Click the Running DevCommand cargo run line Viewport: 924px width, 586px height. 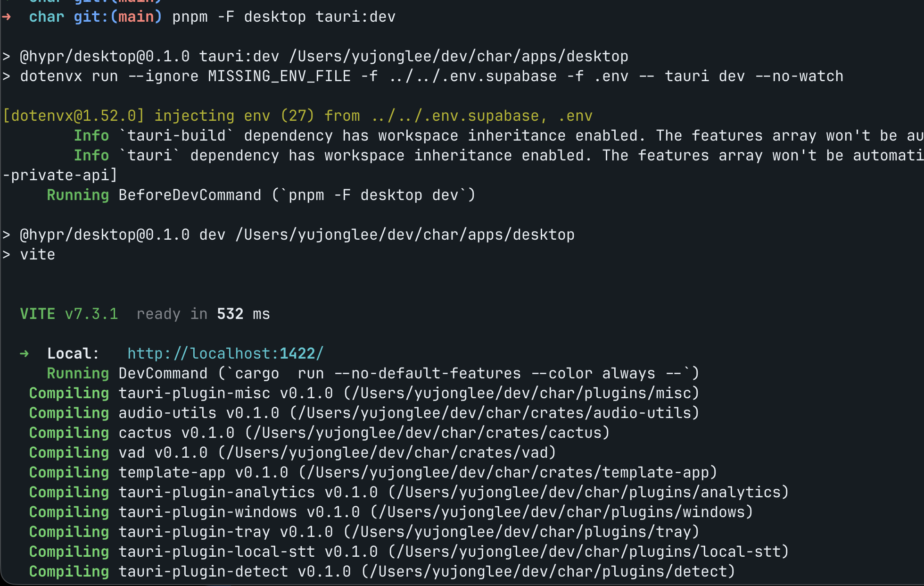click(x=372, y=373)
